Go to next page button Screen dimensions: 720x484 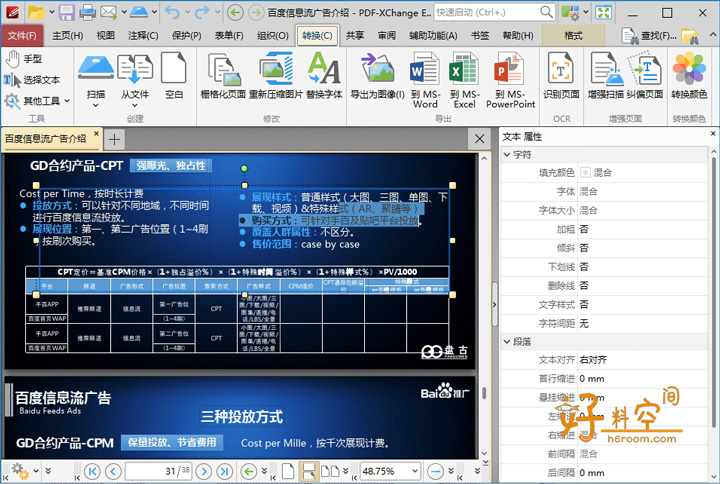coord(203,471)
